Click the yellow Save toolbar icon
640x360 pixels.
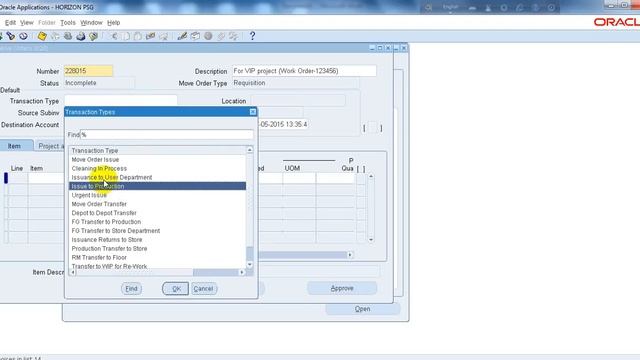42,36
